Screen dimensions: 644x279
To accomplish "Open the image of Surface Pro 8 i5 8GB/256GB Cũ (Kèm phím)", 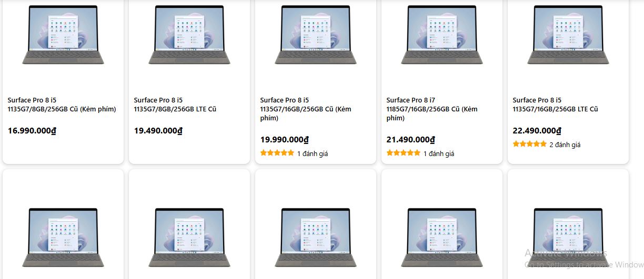I will [63, 35].
